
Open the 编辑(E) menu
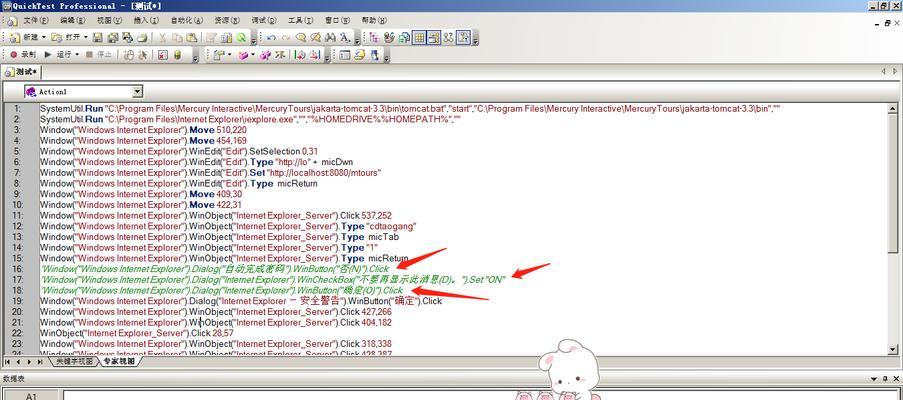73,20
